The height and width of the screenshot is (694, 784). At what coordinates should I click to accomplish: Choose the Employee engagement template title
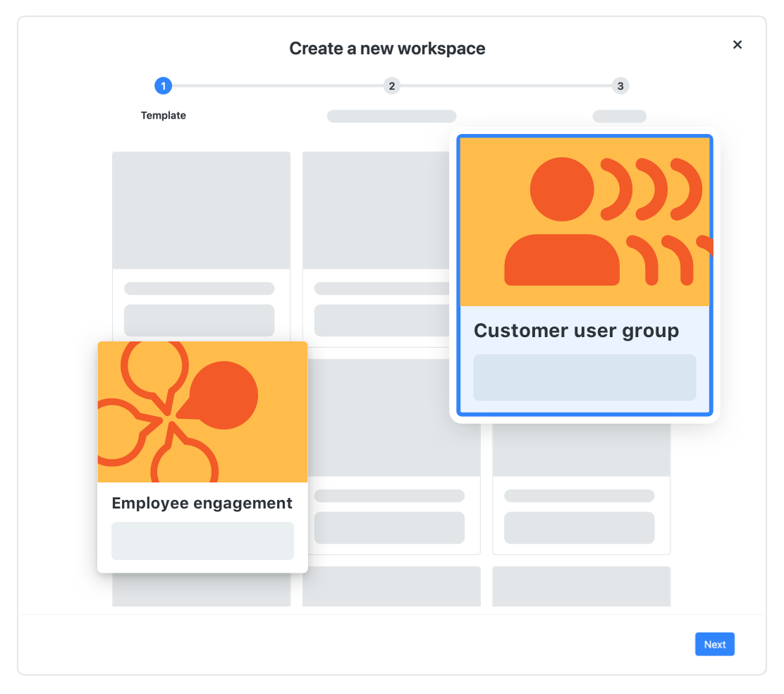(x=202, y=503)
